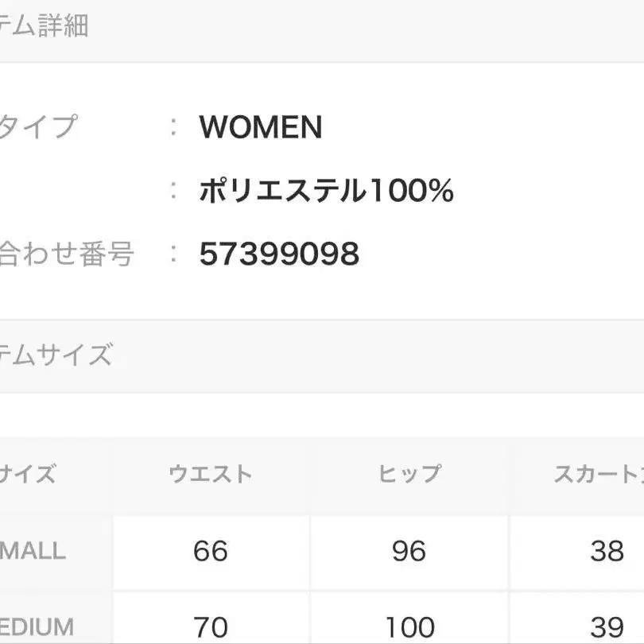Click the お問い合わせ番号 label
The width and height of the screenshot is (644, 644).
66,254
